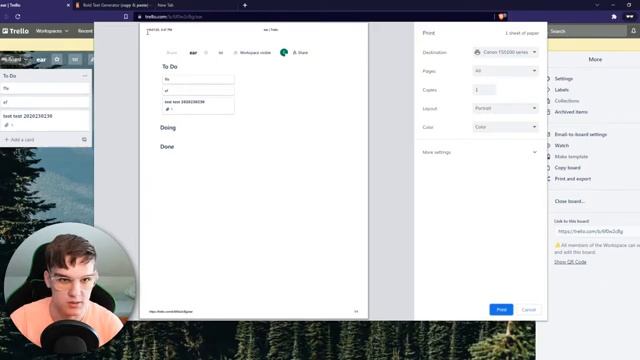Click the 'ear' board title

pos(41,60)
